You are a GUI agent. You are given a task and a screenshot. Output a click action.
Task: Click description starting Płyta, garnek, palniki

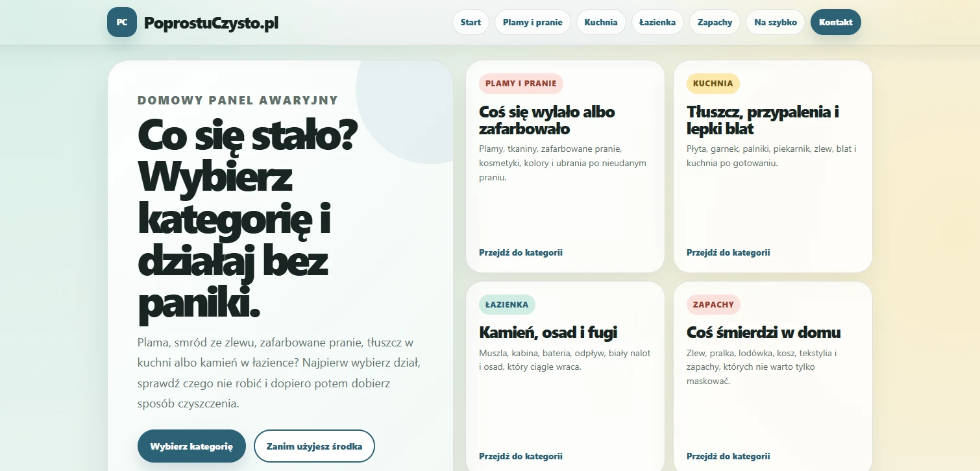772,156
